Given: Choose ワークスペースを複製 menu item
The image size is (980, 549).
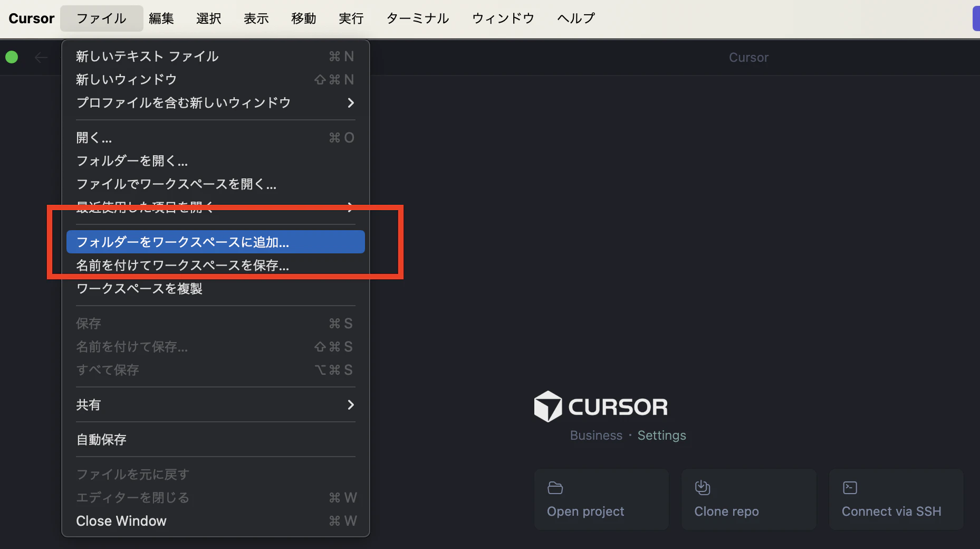Looking at the screenshot, I should pyautogui.click(x=216, y=289).
